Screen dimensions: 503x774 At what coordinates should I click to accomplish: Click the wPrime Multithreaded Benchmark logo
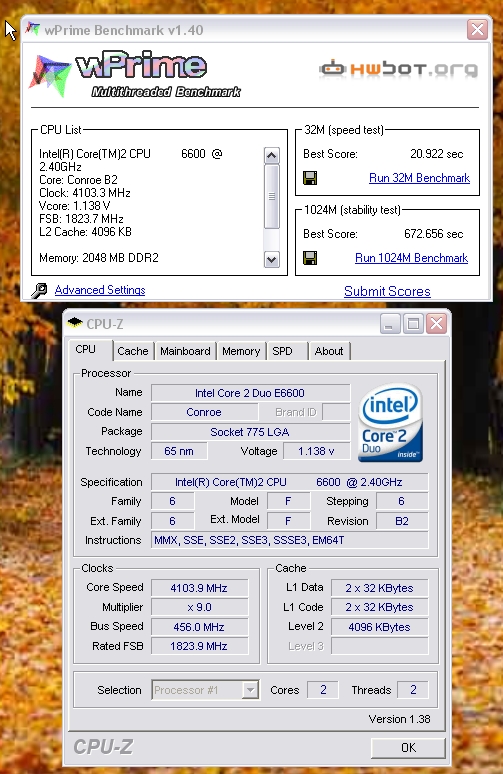click(x=135, y=74)
